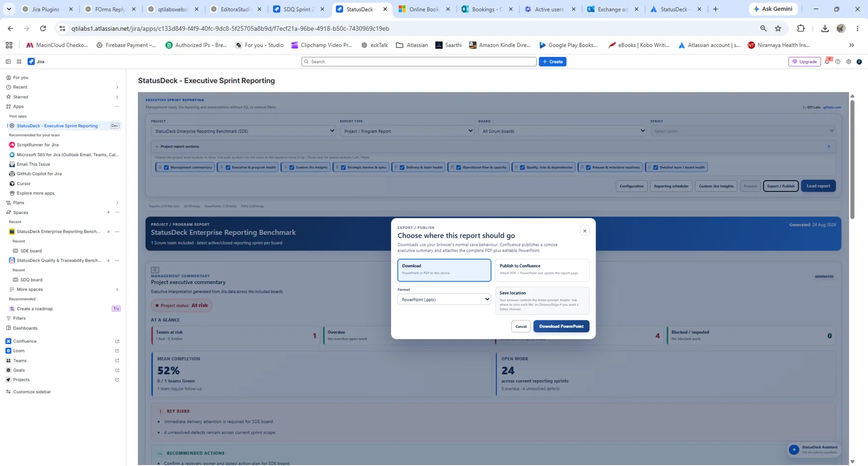Click the Download PowerPoint button
The width and height of the screenshot is (868, 466).
(561, 326)
